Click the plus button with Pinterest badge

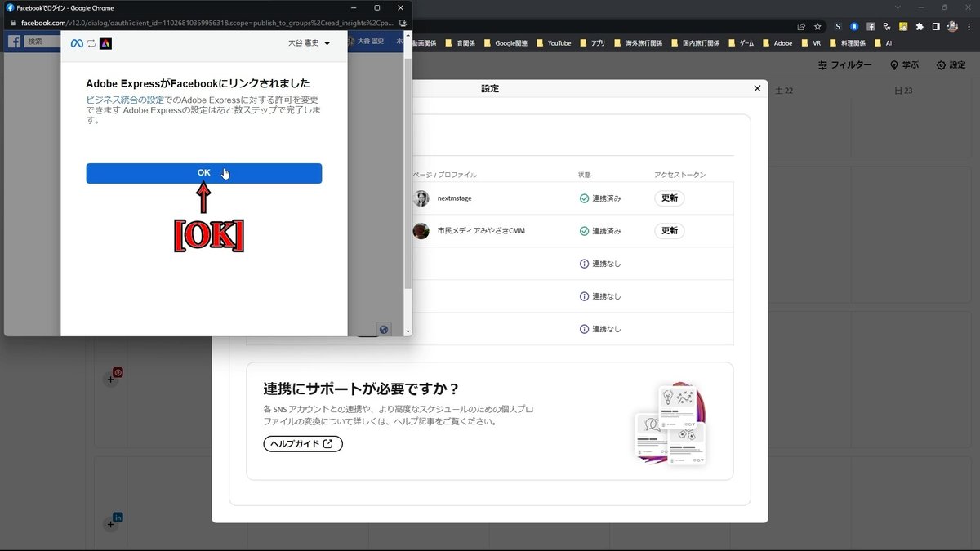pos(111,380)
